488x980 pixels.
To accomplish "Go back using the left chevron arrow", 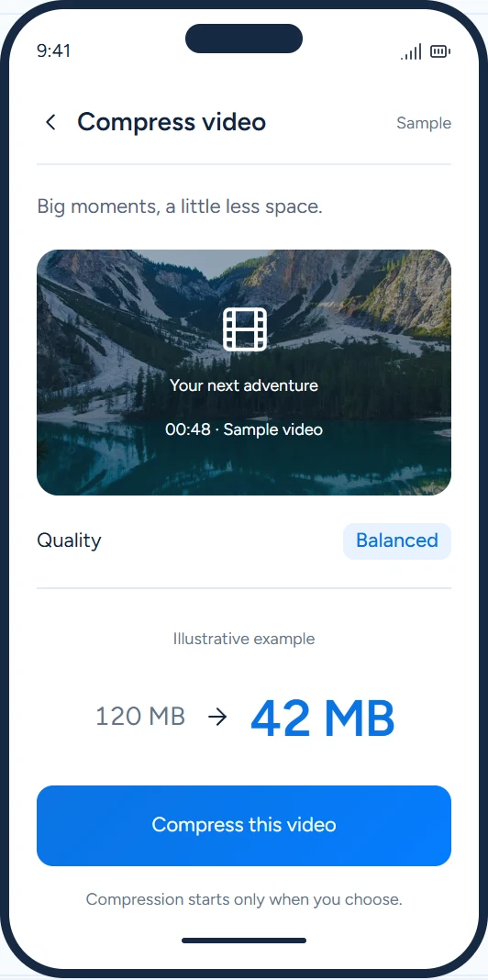I will tap(50, 122).
